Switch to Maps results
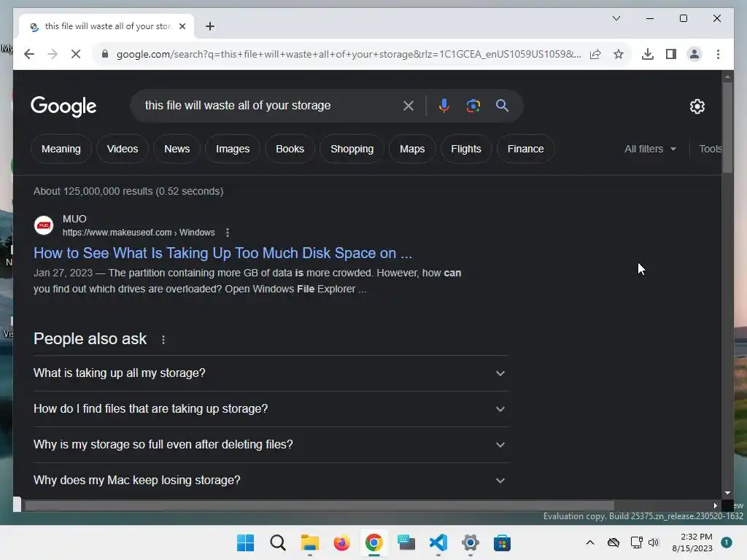 coord(412,149)
